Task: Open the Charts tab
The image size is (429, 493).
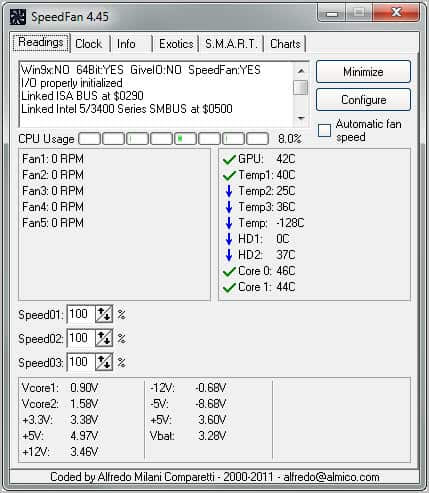Action: 285,44
